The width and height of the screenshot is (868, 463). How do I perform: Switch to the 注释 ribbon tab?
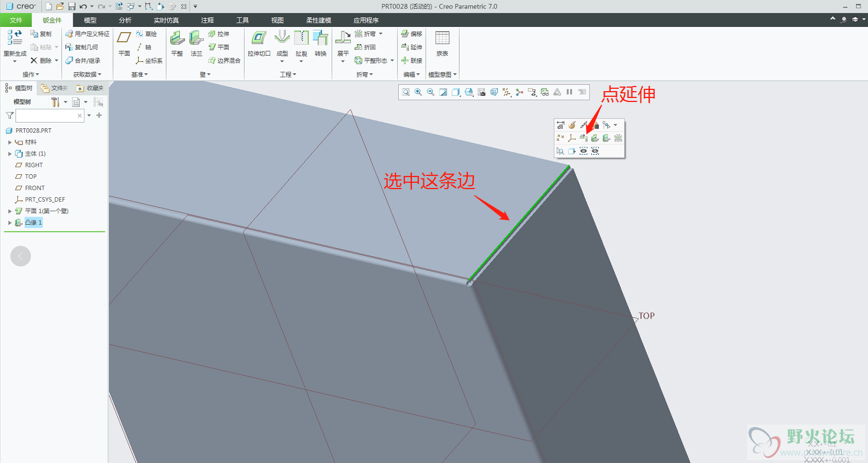pos(207,20)
